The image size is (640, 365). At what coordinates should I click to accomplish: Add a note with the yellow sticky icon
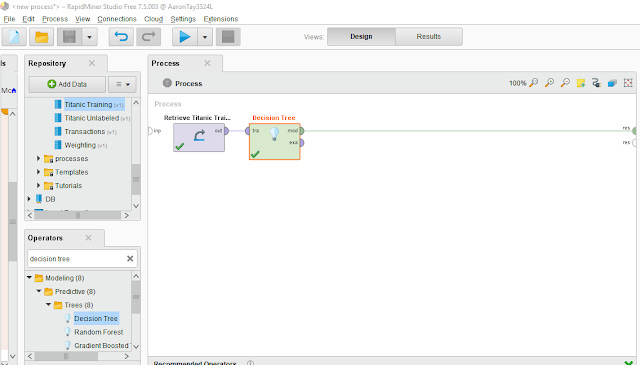coord(581,83)
